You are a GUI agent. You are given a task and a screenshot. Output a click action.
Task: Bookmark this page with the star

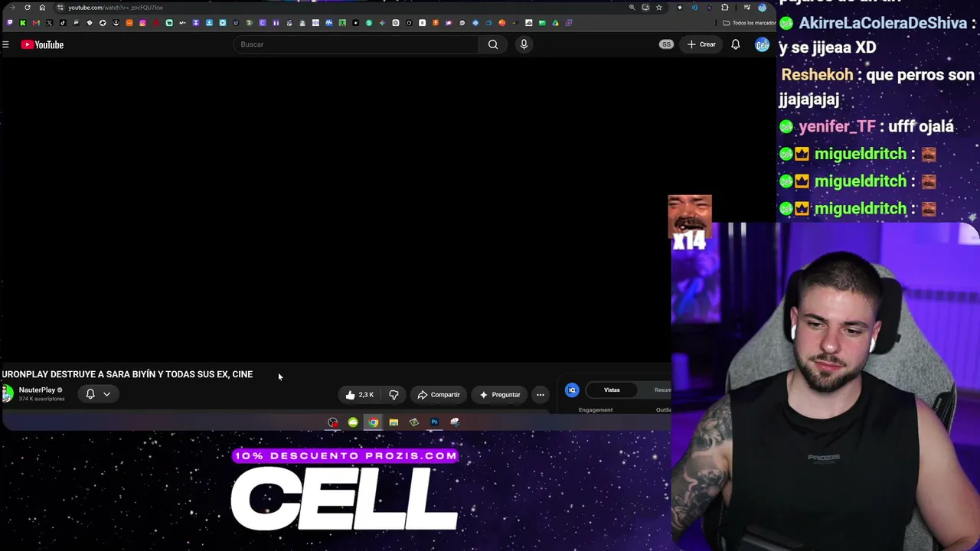658,8
